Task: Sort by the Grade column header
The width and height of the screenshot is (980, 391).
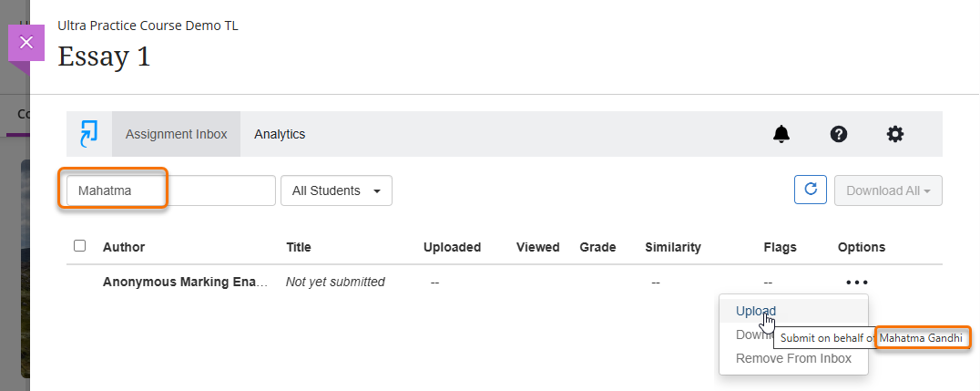Action: click(597, 247)
